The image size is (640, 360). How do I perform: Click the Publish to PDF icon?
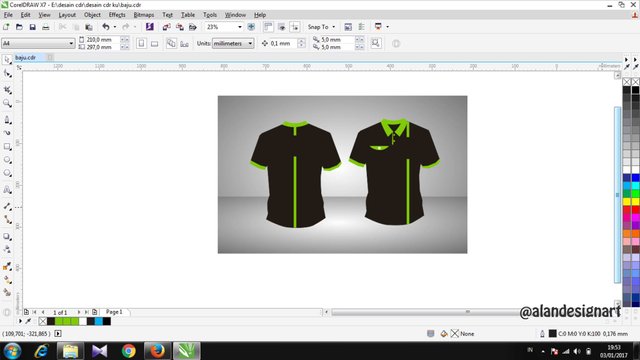[193, 27]
